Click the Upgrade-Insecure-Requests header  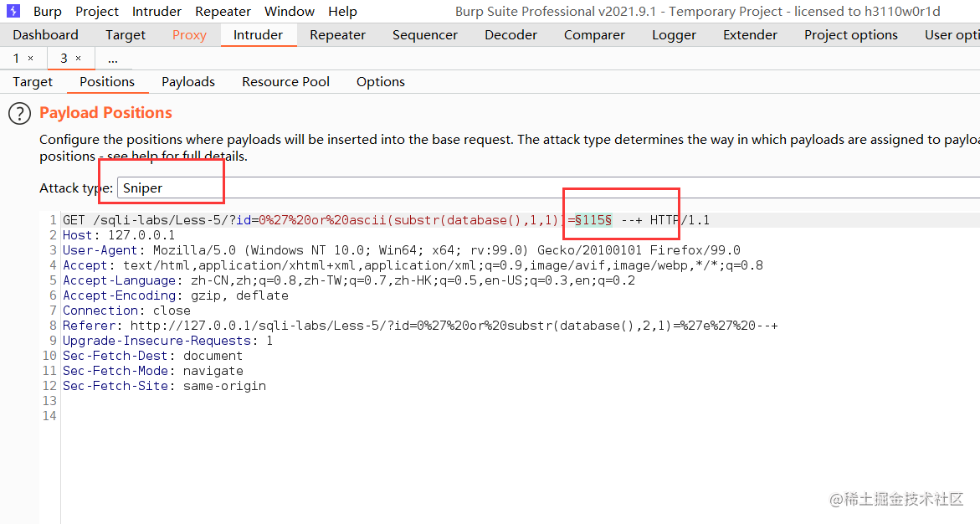(167, 340)
